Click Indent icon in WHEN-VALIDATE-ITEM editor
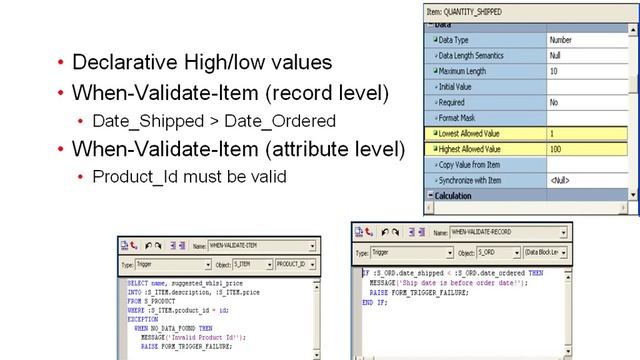 click(173, 246)
